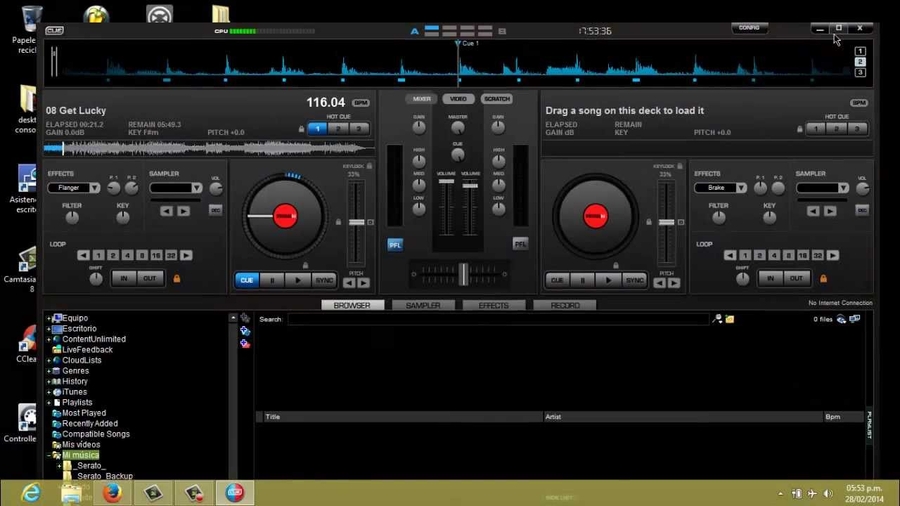
Task: Click the keylock padlock on left deck
Action: (369, 166)
